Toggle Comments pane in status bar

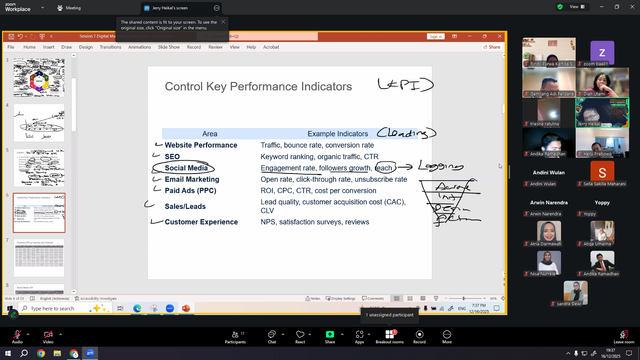[x=373, y=298]
